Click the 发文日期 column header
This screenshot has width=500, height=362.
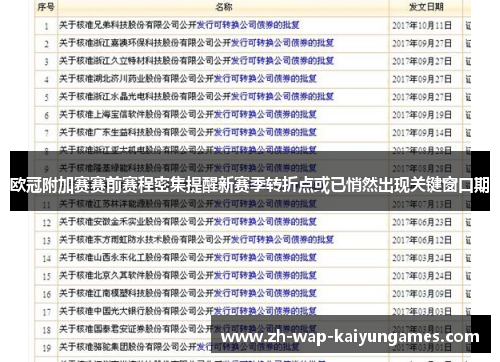pyautogui.click(x=426, y=7)
